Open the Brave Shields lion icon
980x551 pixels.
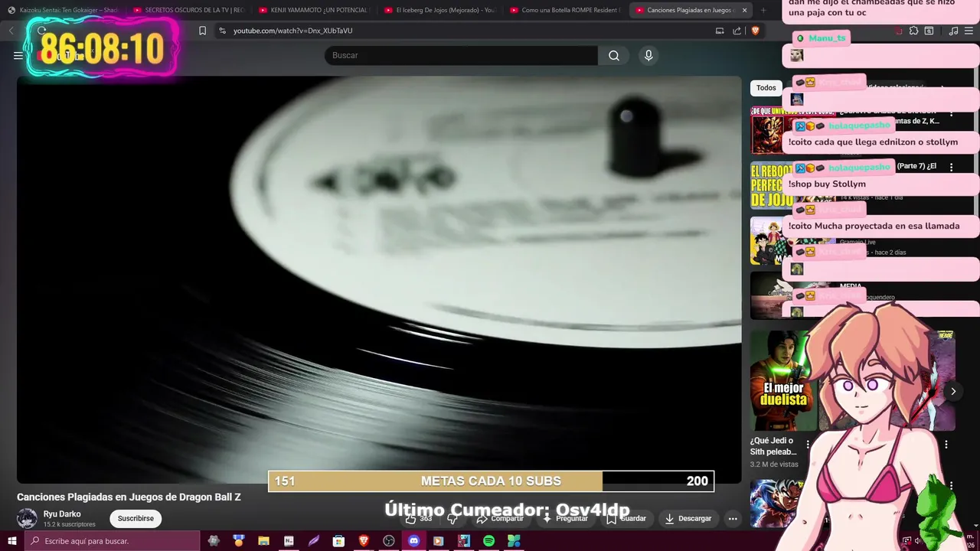click(x=755, y=31)
